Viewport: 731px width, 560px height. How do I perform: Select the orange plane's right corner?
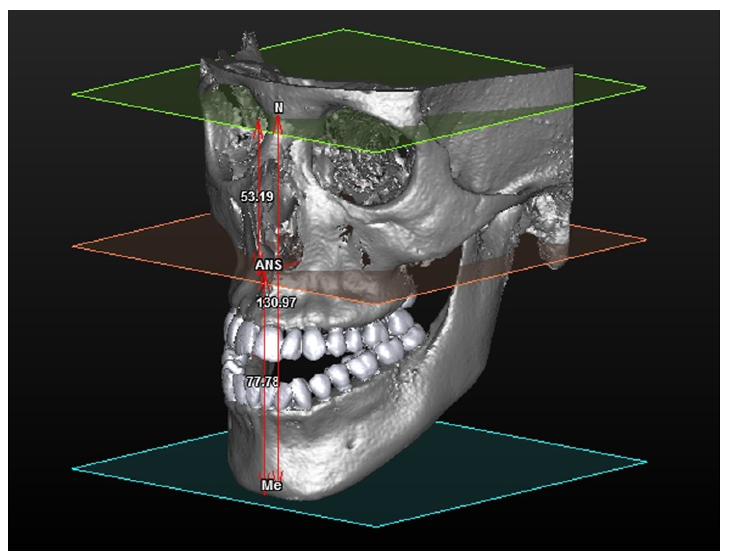[645, 240]
